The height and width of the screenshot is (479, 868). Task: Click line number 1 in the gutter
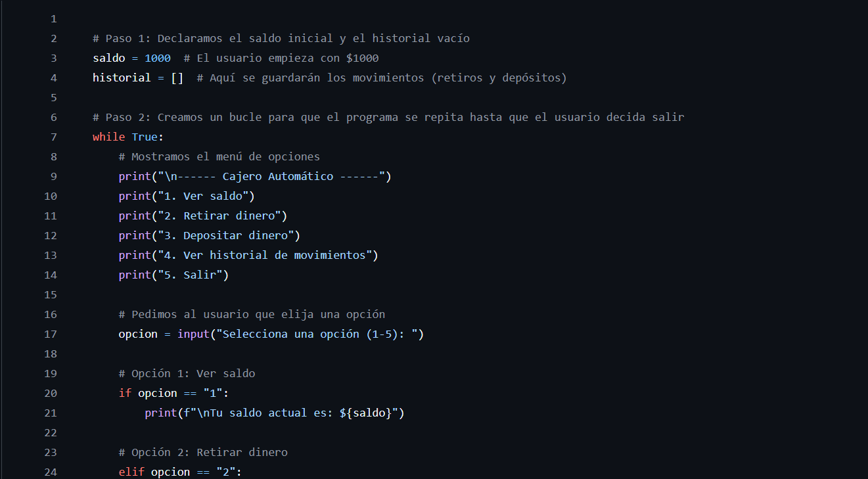[53, 19]
